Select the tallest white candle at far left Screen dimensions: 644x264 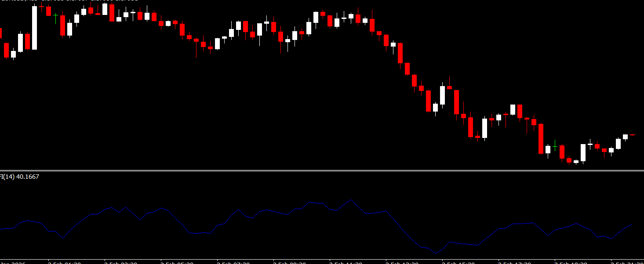(x=34, y=27)
